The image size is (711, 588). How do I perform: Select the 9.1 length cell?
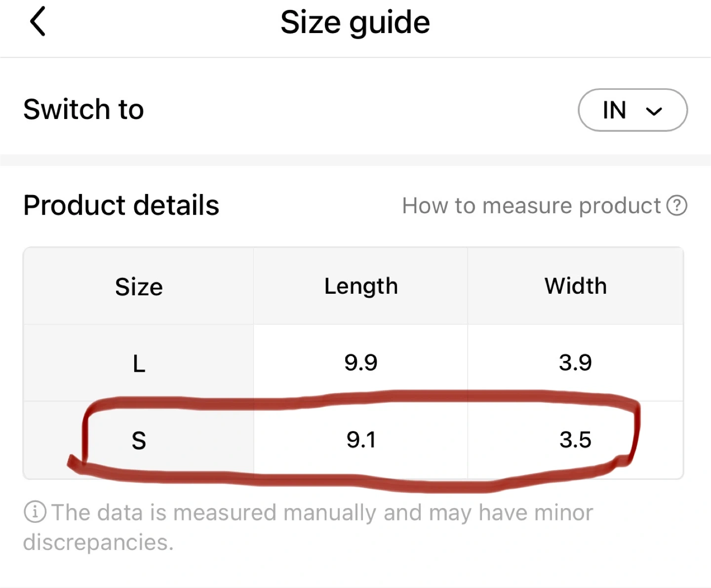[x=361, y=440]
